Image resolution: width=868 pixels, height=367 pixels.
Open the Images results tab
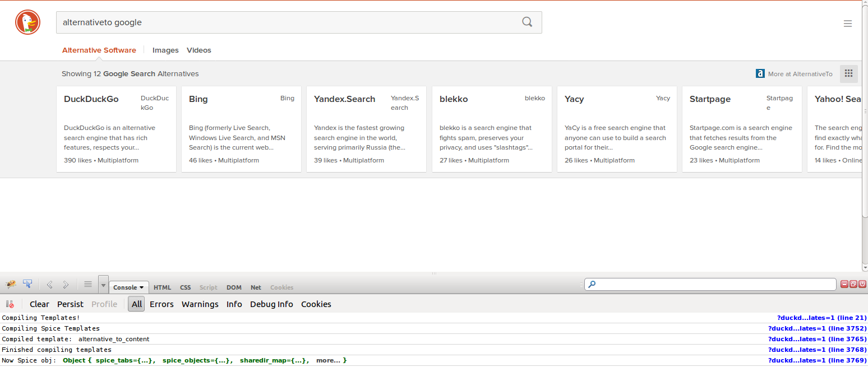[x=165, y=50]
